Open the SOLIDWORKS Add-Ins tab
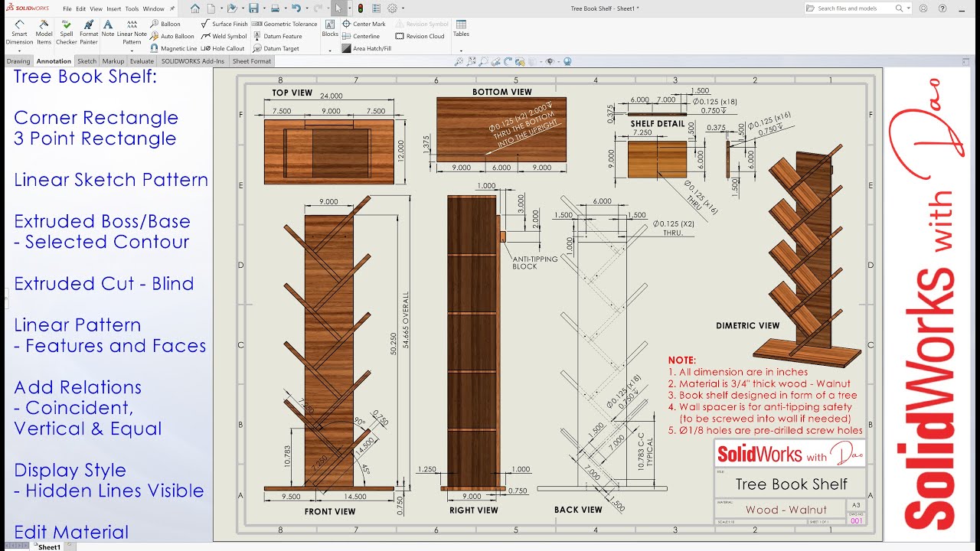Image resolution: width=980 pixels, height=551 pixels. 192,61
